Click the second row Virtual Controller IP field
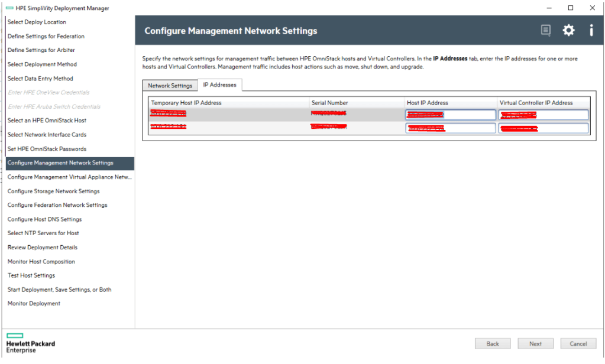The image size is (605, 364). [x=543, y=128]
